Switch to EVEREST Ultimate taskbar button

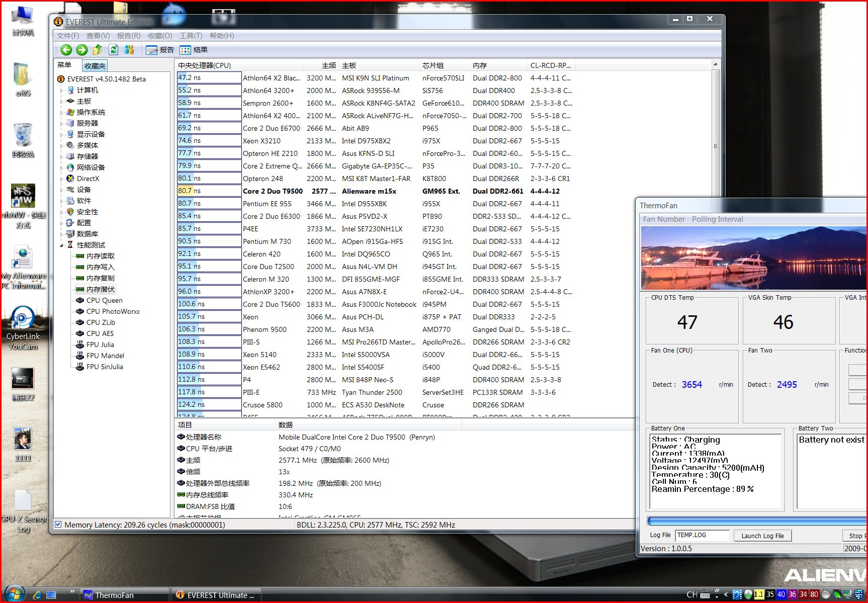point(217,595)
